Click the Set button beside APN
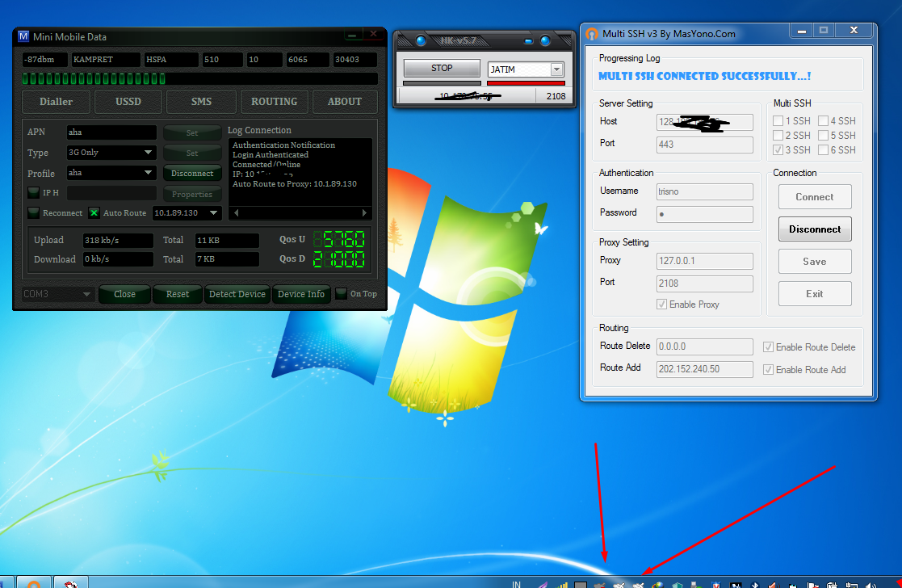 192,132
